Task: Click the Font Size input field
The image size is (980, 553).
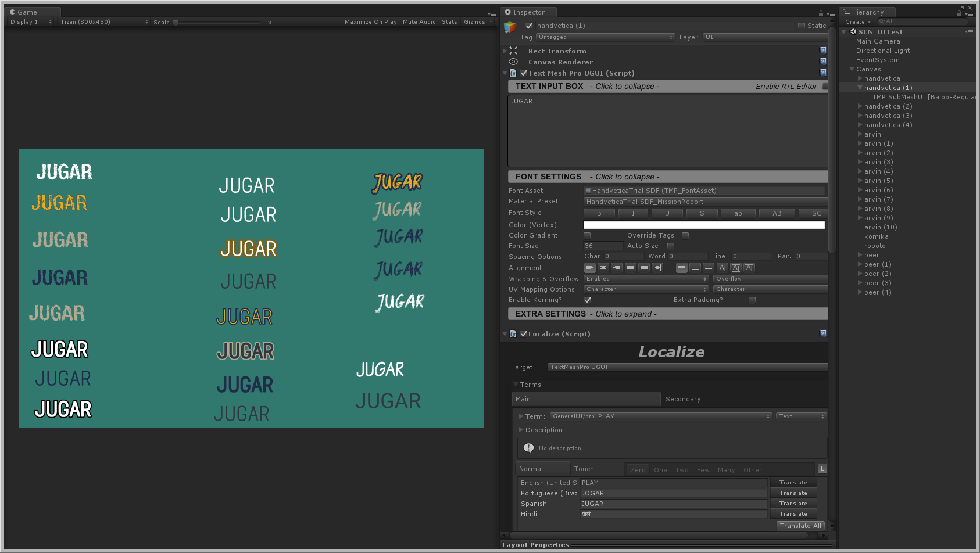Action: [x=602, y=246]
